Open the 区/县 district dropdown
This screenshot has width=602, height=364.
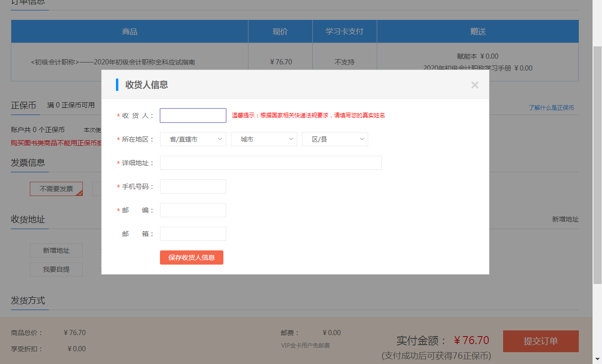[x=335, y=139]
